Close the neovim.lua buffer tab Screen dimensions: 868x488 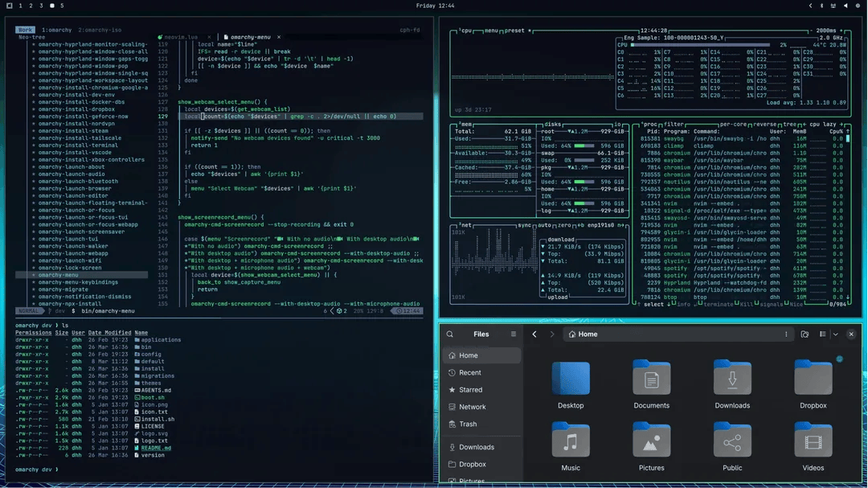pyautogui.click(x=209, y=37)
